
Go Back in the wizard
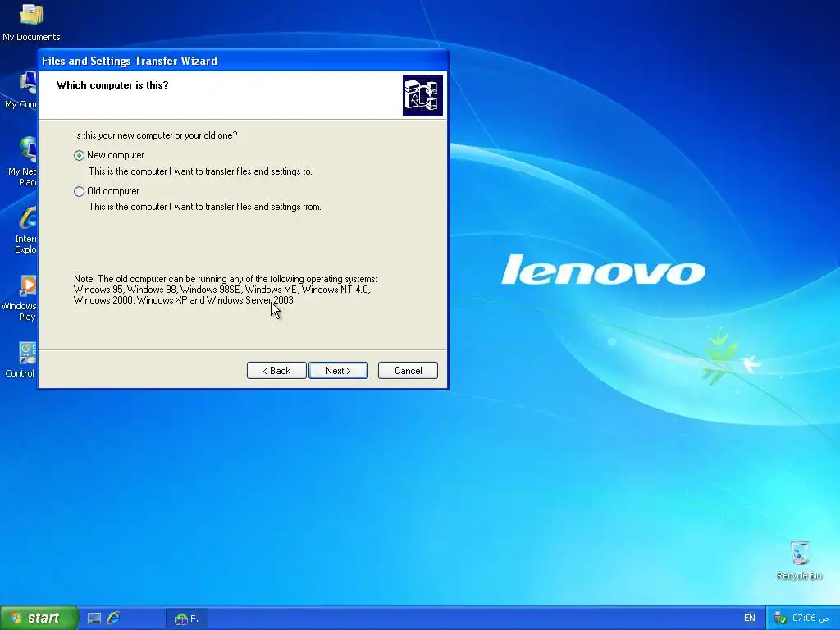pyautogui.click(x=276, y=370)
